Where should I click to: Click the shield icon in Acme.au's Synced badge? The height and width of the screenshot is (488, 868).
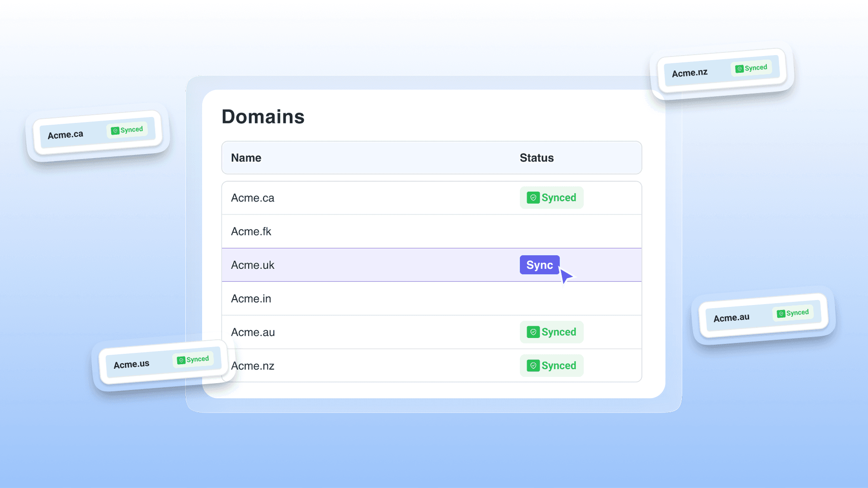(x=533, y=332)
